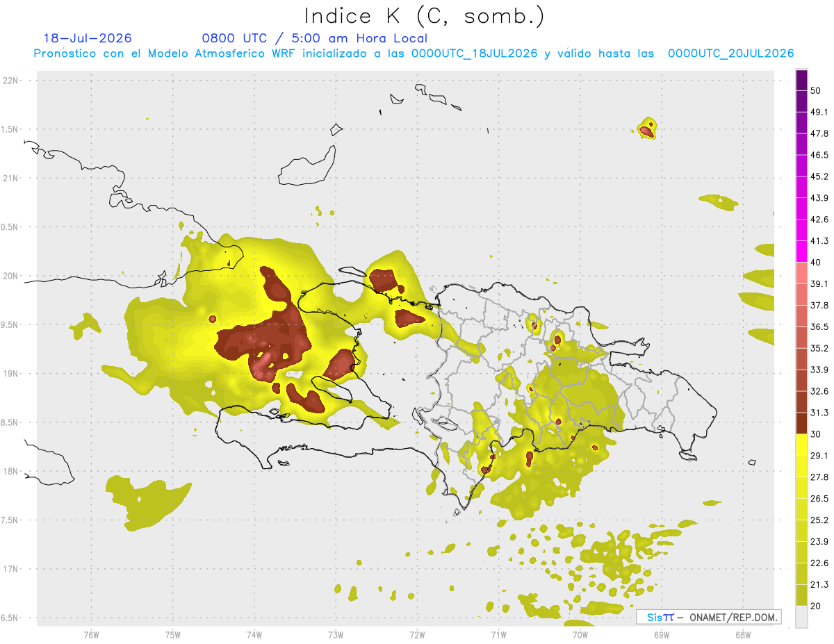Click the bright yellow legend swatch between 29.1 and 30

coord(802,445)
